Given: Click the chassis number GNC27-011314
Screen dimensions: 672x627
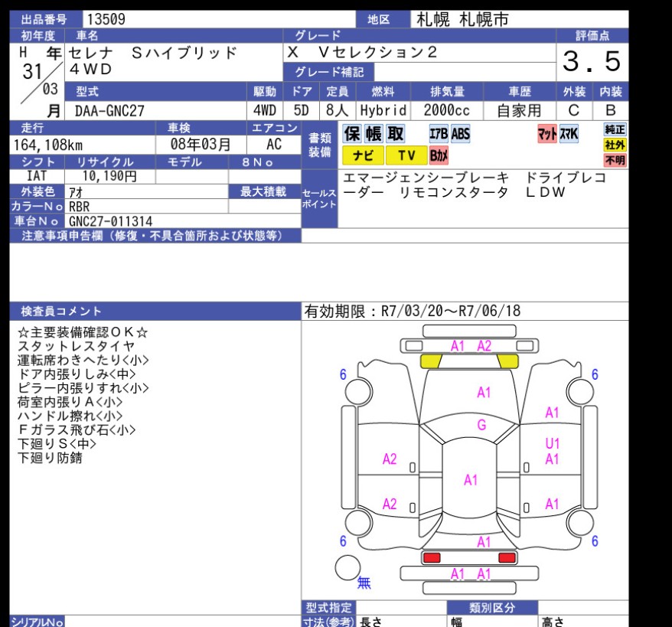Looking at the screenshot, I should 110,221.
